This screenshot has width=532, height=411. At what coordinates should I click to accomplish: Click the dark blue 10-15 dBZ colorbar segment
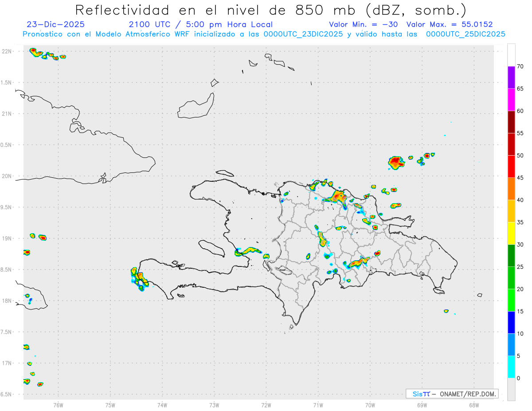tap(511, 322)
